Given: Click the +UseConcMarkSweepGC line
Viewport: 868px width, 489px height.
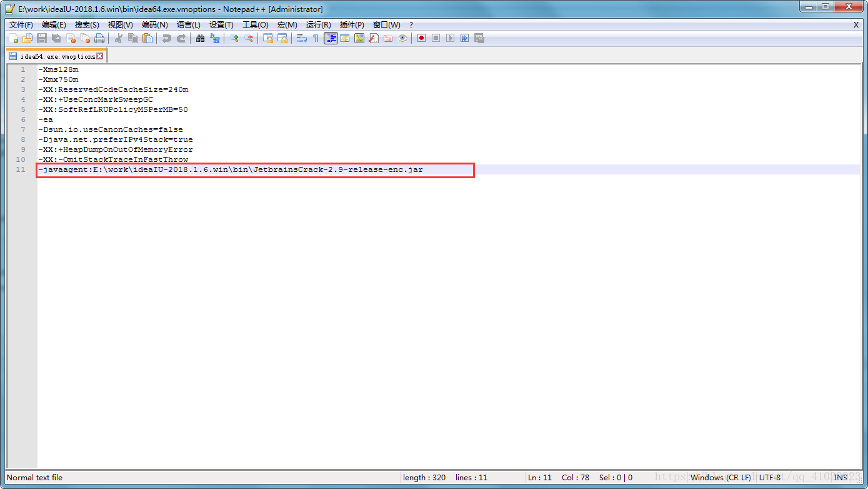Looking at the screenshot, I should [96, 99].
